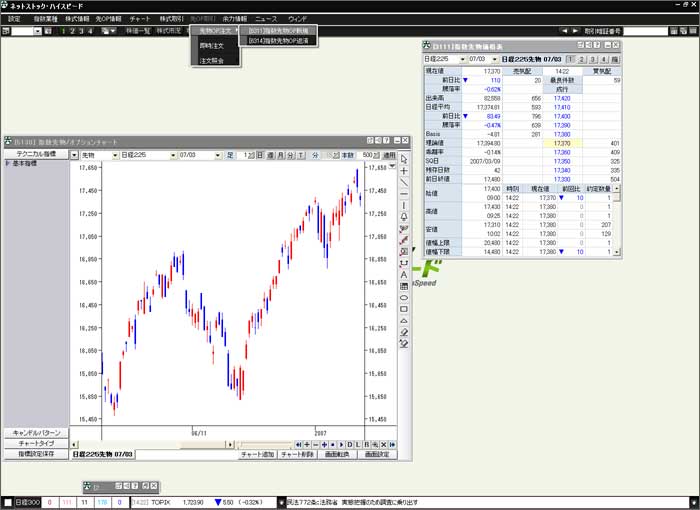Click the チャートタイプ button
Image resolution: width=700 pixels, height=510 pixels.
coord(36,443)
